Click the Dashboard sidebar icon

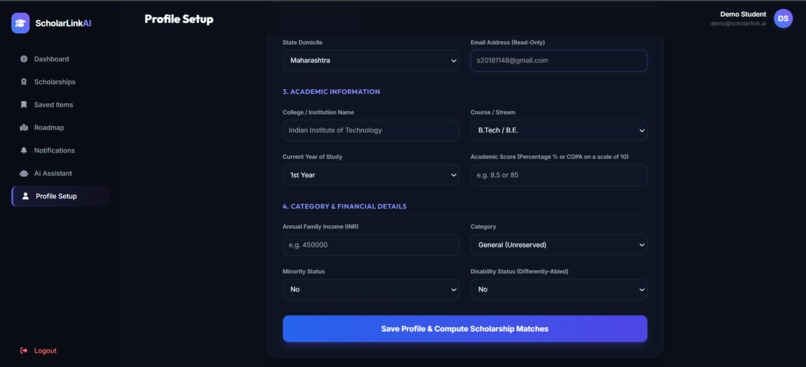(24, 59)
